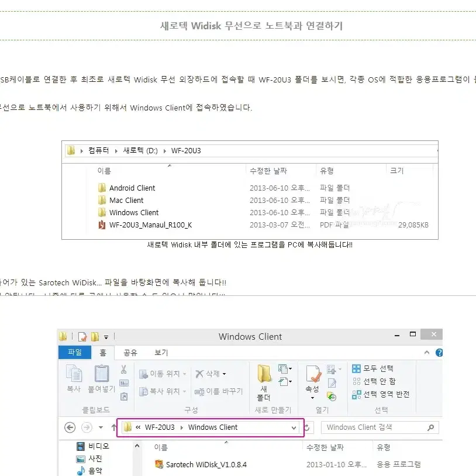Click the Rename (이름 바꾸기) button
The width and height of the screenshot is (476, 476).
pyautogui.click(x=219, y=392)
